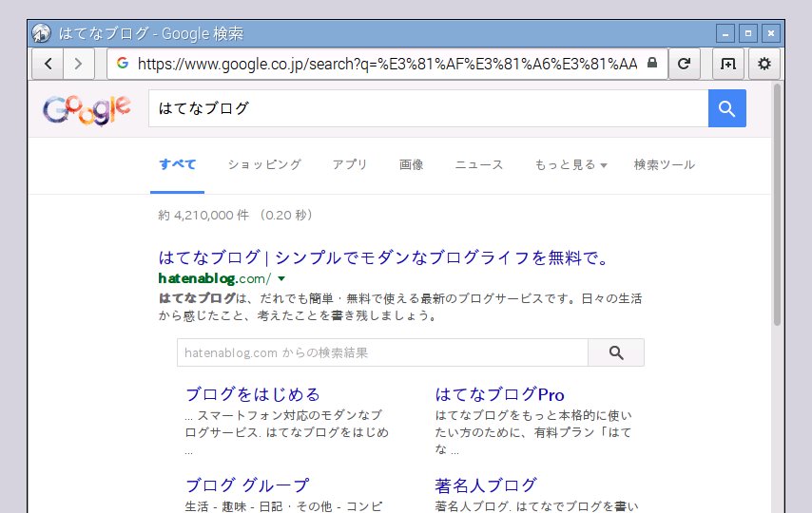Open the 著名人ブログ sitelink

tap(486, 485)
